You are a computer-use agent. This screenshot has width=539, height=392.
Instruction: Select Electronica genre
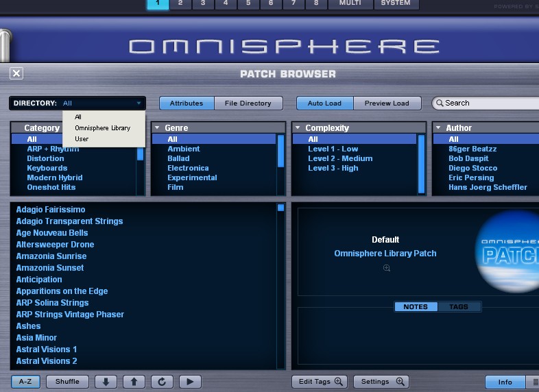pos(188,168)
